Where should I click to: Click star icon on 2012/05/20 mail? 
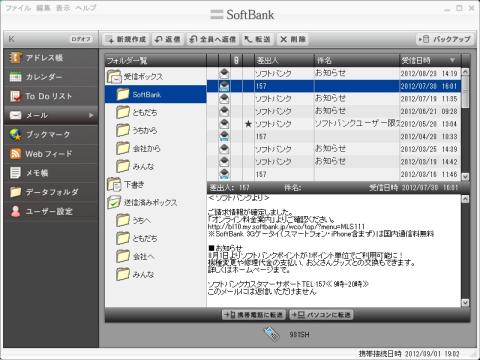click(248, 124)
